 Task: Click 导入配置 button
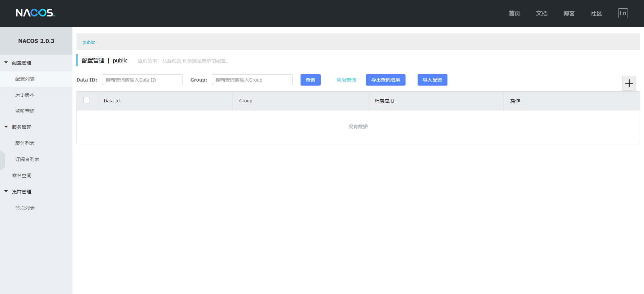tap(432, 80)
